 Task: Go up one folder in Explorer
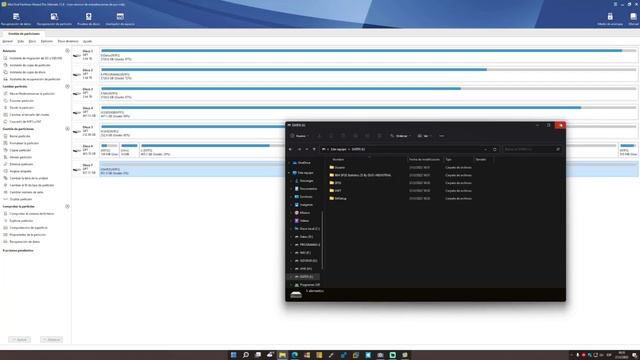pos(314,149)
